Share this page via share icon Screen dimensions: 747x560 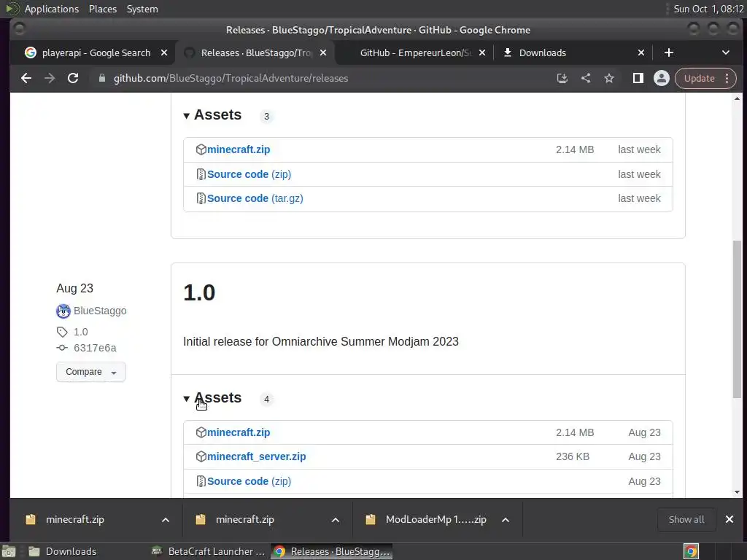[x=586, y=78]
